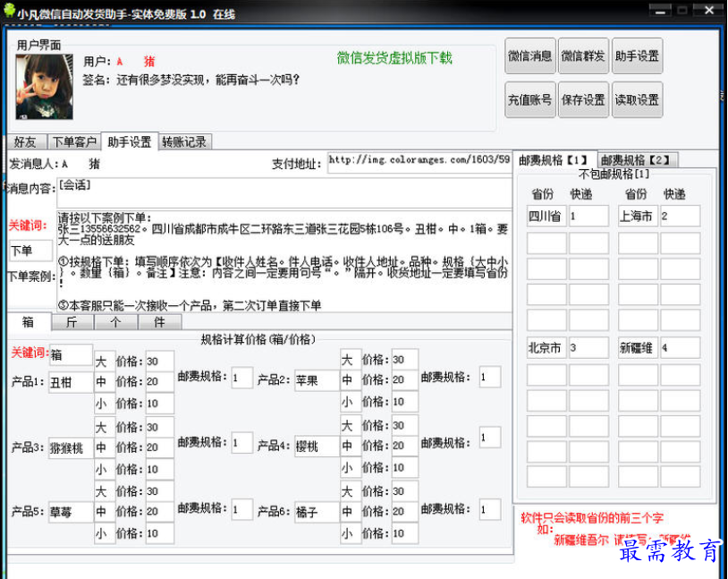Click 充值账号 button
This screenshot has width=728, height=579.
click(x=529, y=100)
